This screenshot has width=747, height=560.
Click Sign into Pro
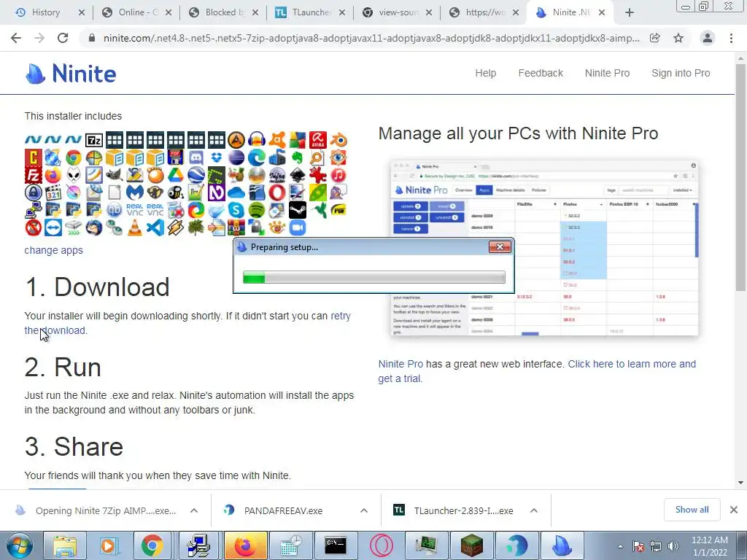click(681, 73)
